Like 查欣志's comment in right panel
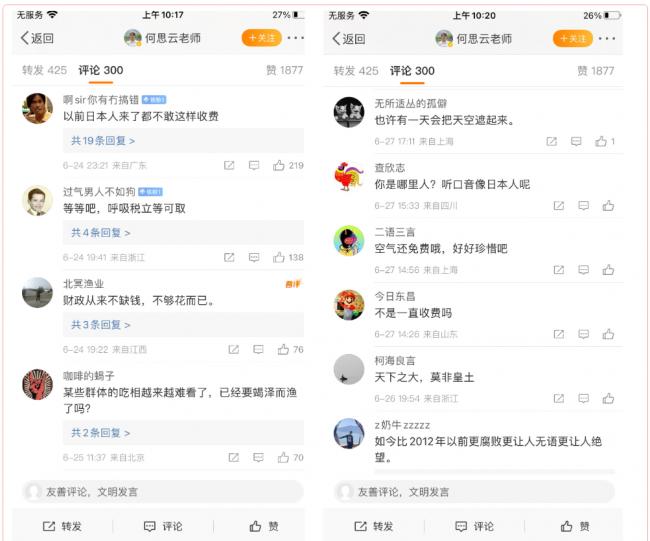The image size is (650, 541). tap(608, 206)
